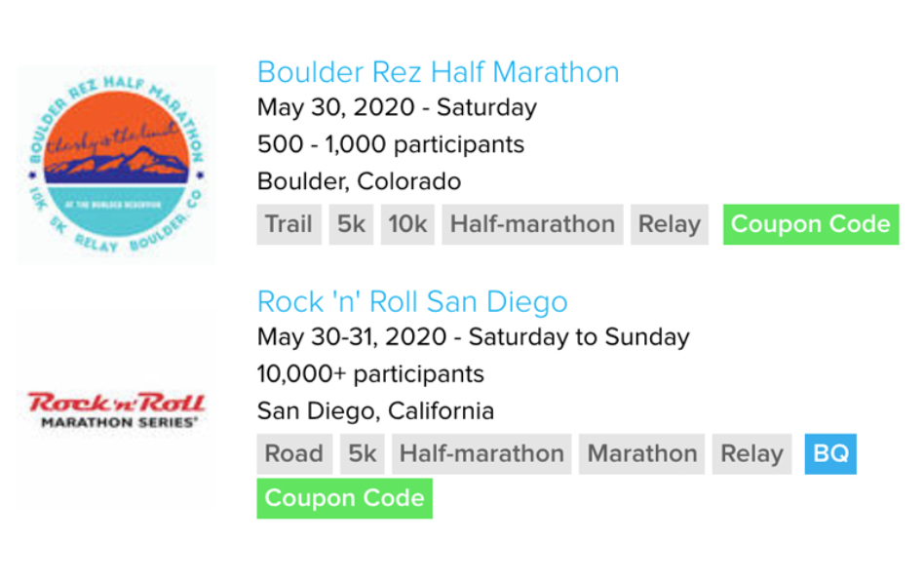Click the blue BQ badge

[830, 454]
